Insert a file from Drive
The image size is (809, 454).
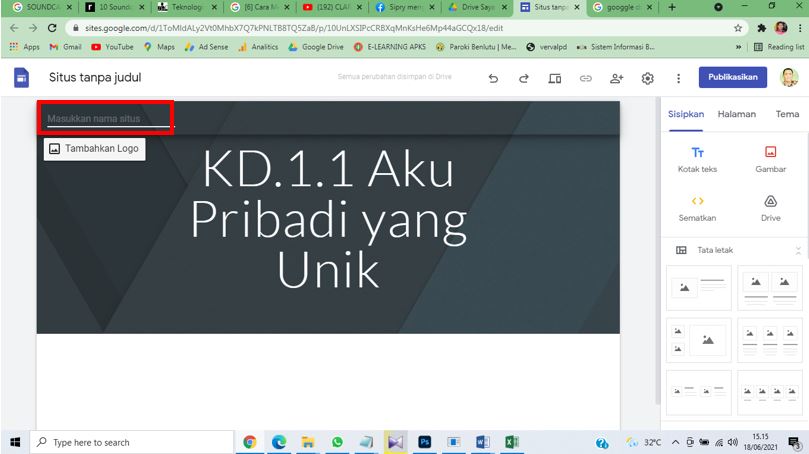(770, 207)
